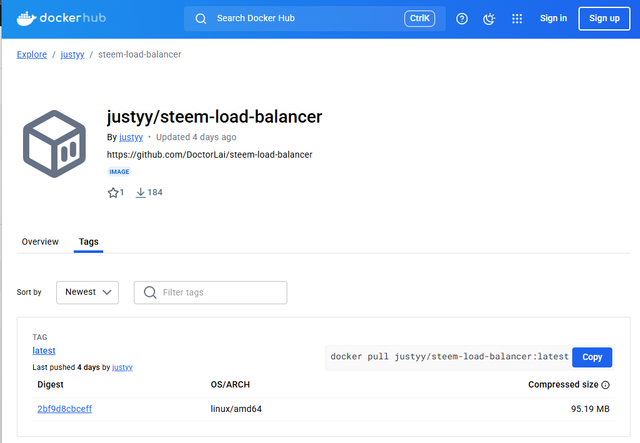Click the repository cube image icon
The width and height of the screenshot is (640, 443).
point(54,144)
